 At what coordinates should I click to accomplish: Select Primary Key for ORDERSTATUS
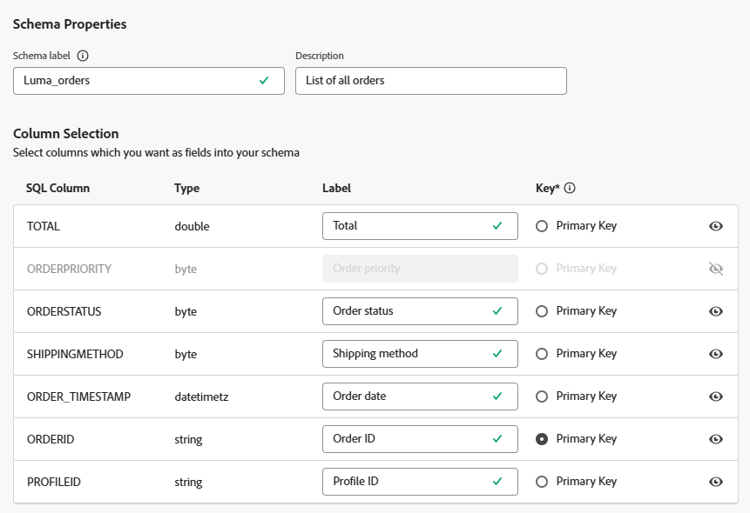(x=542, y=311)
